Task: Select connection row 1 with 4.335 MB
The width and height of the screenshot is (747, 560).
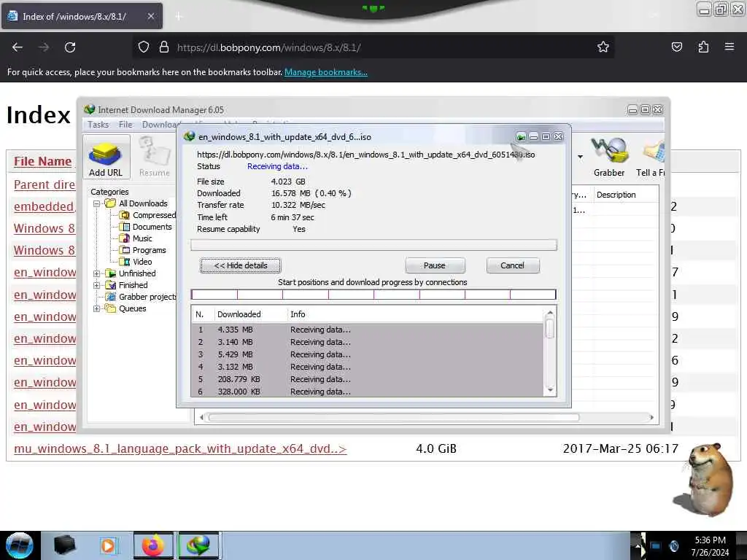Action: pos(368,330)
